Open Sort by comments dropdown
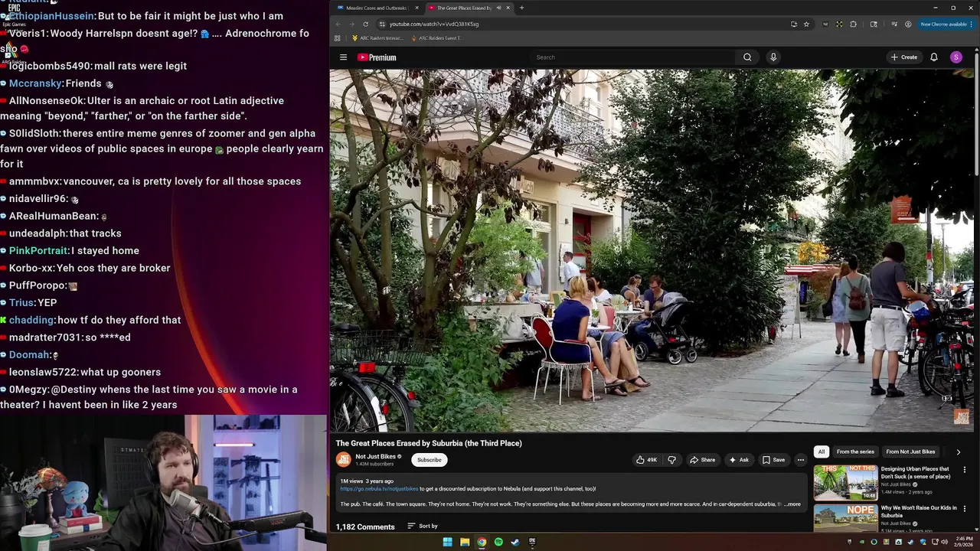The width and height of the screenshot is (980, 551). pyautogui.click(x=423, y=526)
